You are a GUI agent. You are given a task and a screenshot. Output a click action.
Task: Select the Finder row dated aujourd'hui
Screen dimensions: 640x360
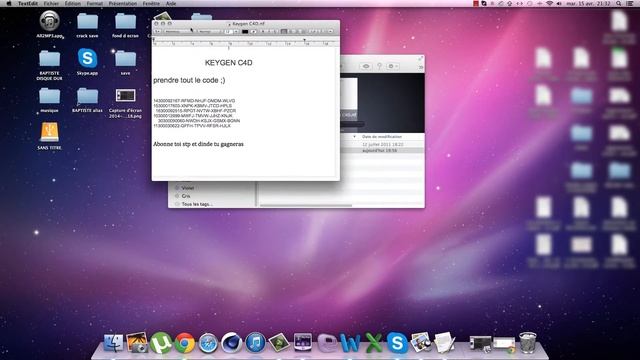tap(382, 150)
